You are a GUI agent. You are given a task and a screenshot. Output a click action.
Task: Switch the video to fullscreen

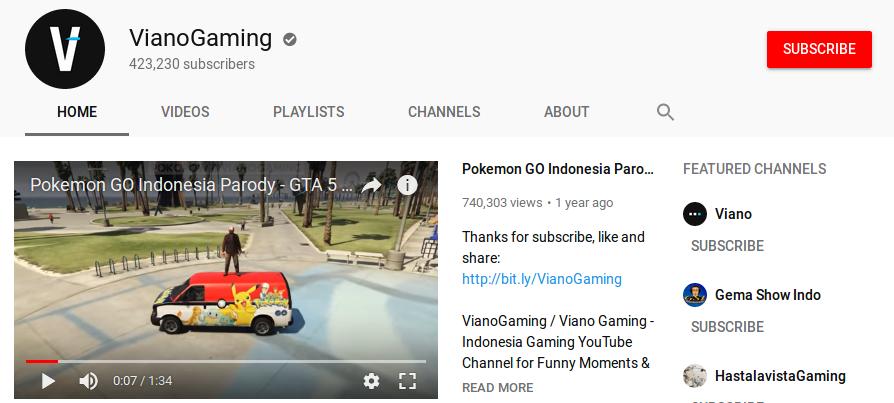tap(407, 381)
